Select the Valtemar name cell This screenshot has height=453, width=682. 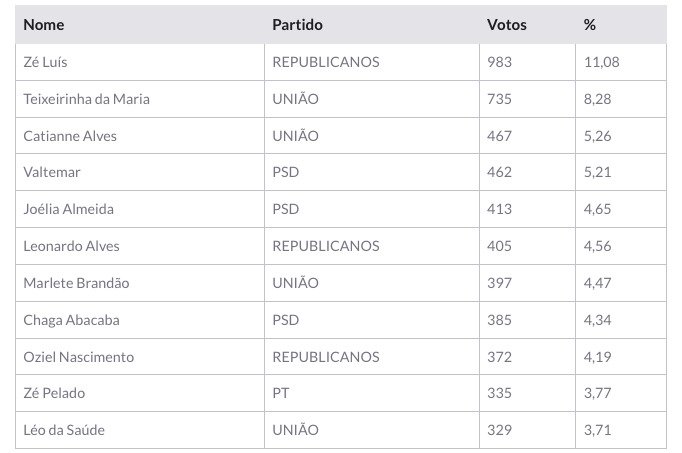coord(52,172)
